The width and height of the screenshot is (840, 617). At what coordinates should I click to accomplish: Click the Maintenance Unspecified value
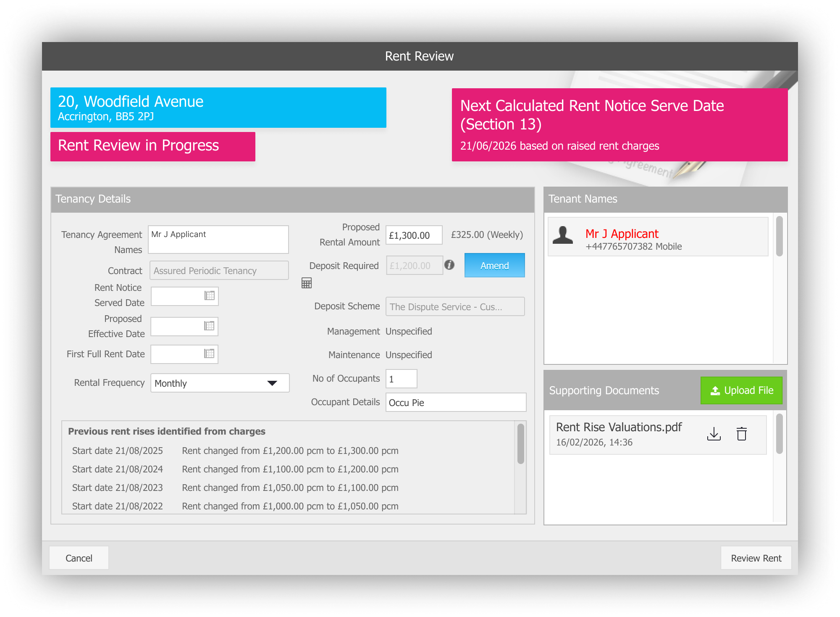(x=409, y=355)
